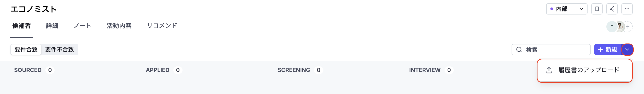
Task: Click the magnifier icon in search box
Action: (x=519, y=50)
